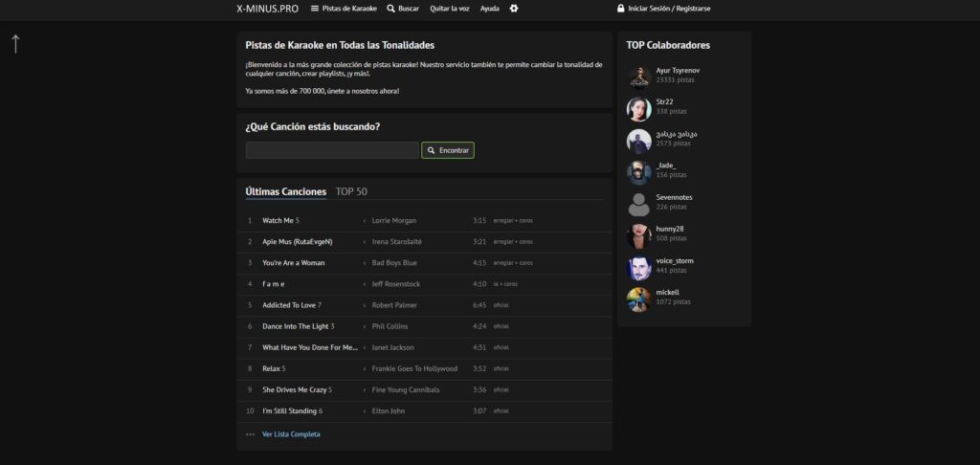Open Str22's avatar picture
The height and width of the screenshot is (465, 980).
(638, 109)
